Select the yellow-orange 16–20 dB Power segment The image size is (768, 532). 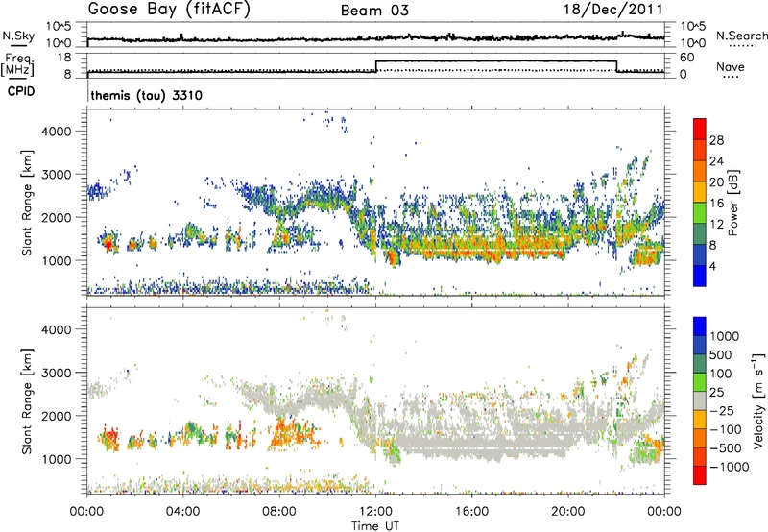point(700,191)
